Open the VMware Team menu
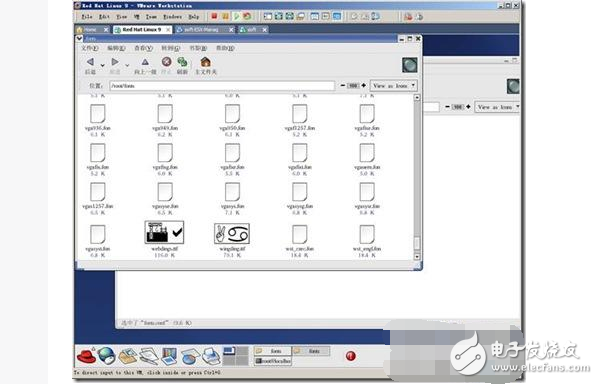Viewport: 598px width, 384px height. (151, 17)
